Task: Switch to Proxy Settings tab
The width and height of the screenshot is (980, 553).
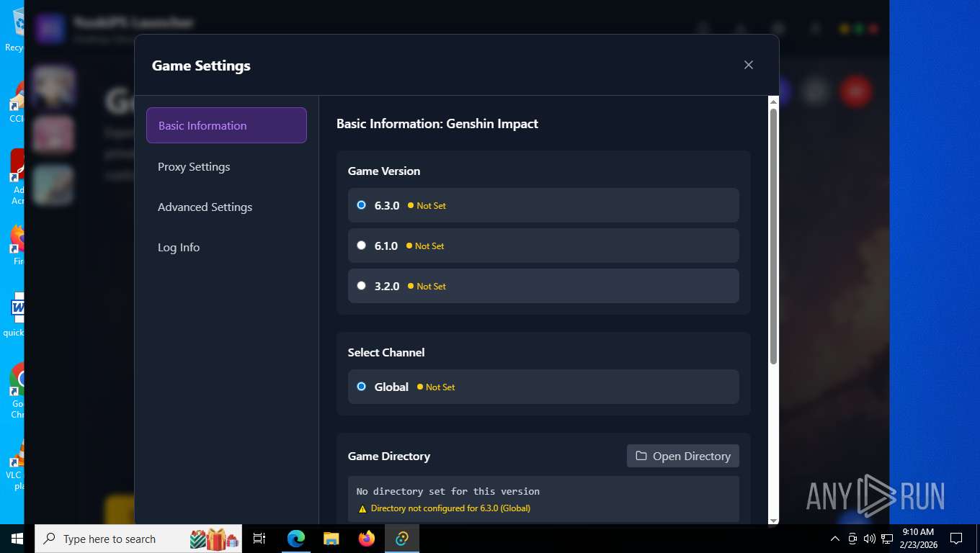Action: (x=226, y=166)
